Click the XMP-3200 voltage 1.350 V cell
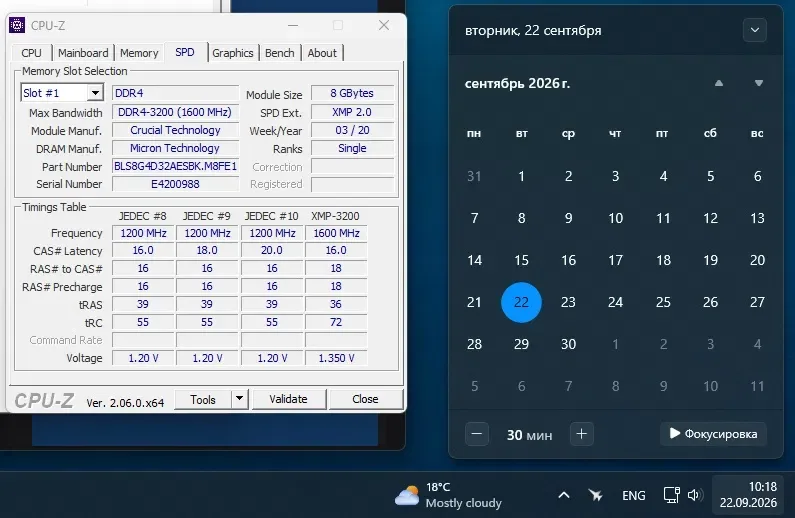This screenshot has width=795, height=518. tap(336, 358)
